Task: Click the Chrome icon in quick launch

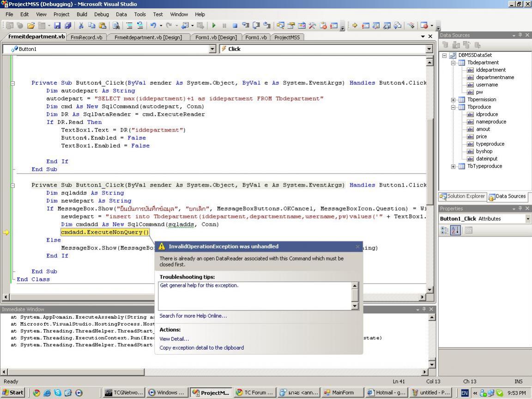Action: click(36, 393)
